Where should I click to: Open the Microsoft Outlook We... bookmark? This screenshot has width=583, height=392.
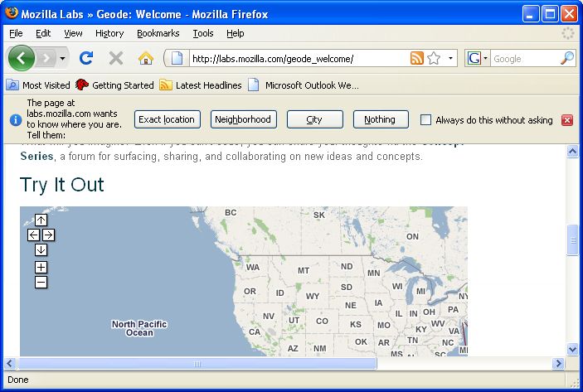[304, 85]
